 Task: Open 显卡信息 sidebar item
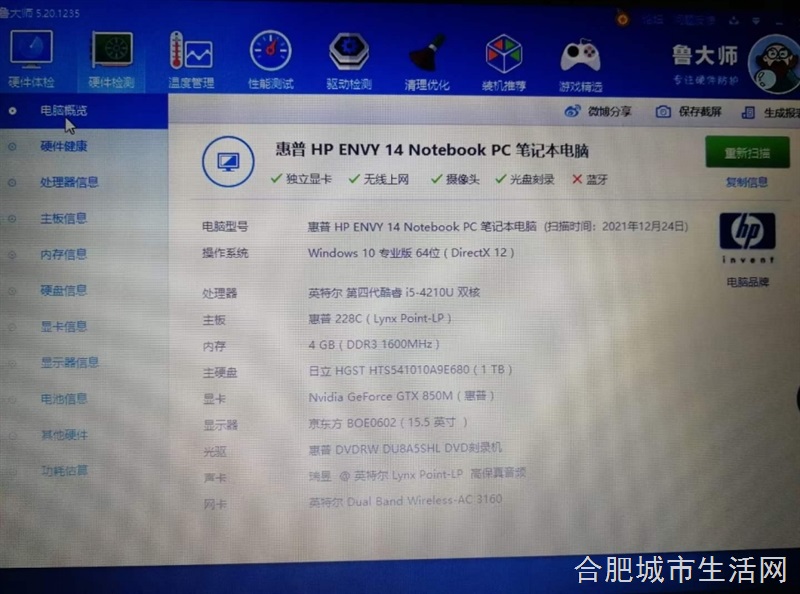tap(63, 327)
